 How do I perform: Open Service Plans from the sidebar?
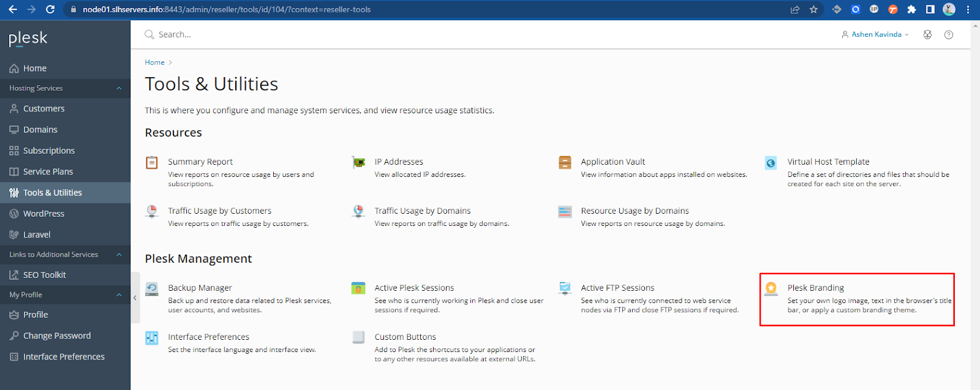coord(48,172)
